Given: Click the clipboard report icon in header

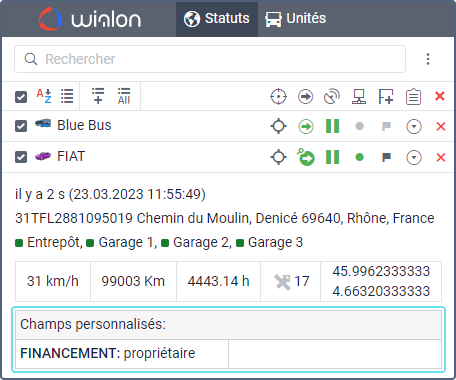Looking at the screenshot, I should click(413, 97).
